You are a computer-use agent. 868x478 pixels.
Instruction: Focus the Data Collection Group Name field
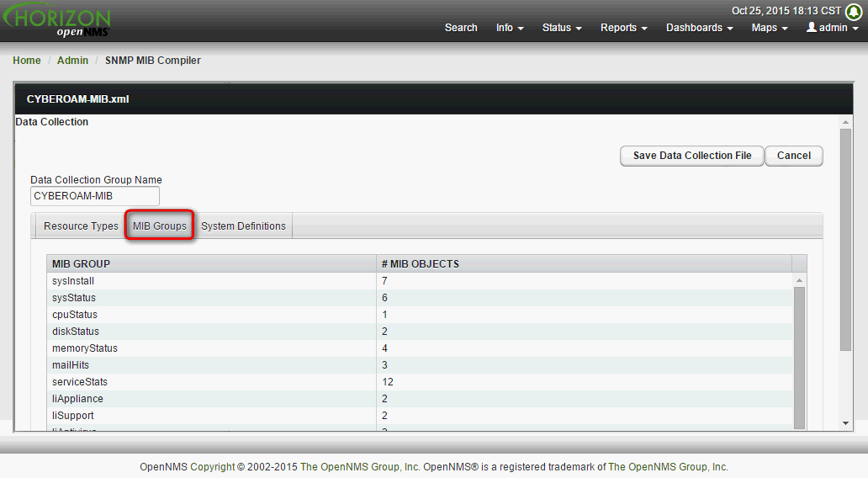pos(95,196)
